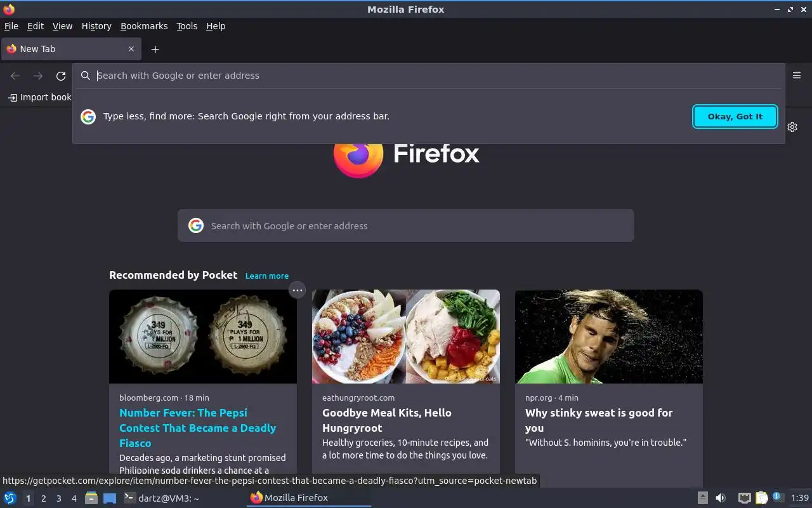Viewport: 812px width, 508px height.
Task: Open Why stinky sweat is good headline
Action: click(599, 420)
